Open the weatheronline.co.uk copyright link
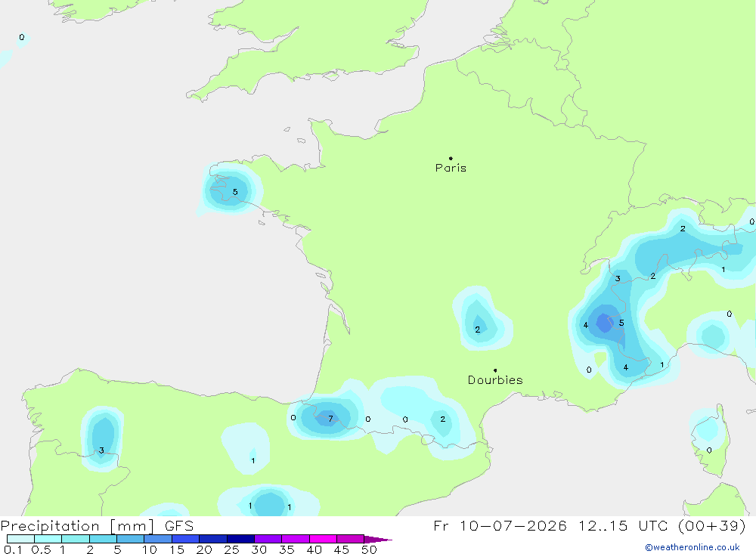This screenshot has width=756, height=554. click(x=692, y=547)
